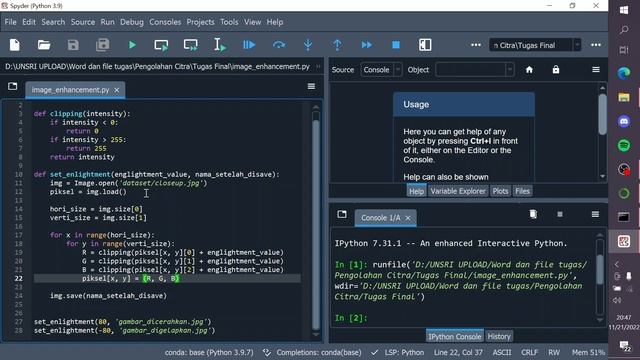
Task: Run file with green play icon
Action: click(x=132, y=45)
